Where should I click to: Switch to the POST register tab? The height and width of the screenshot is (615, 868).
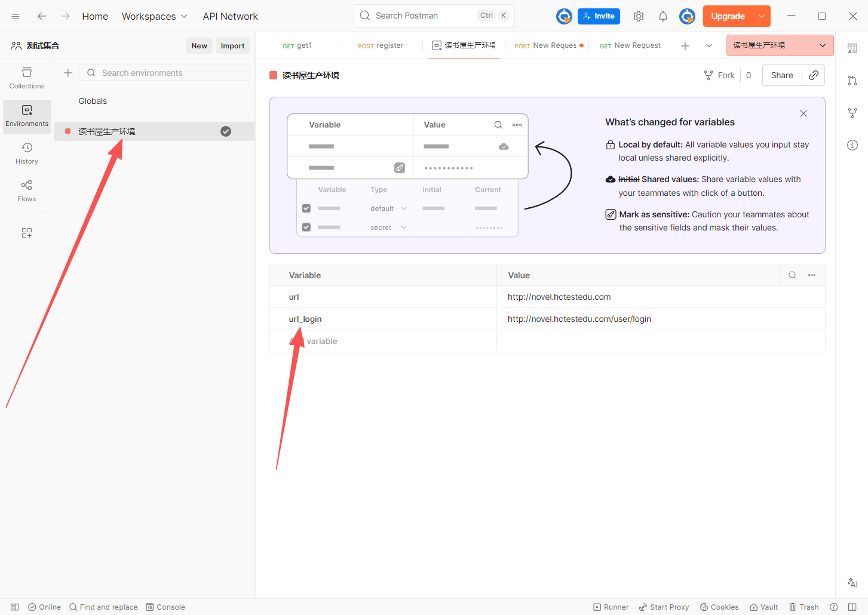pyautogui.click(x=381, y=45)
